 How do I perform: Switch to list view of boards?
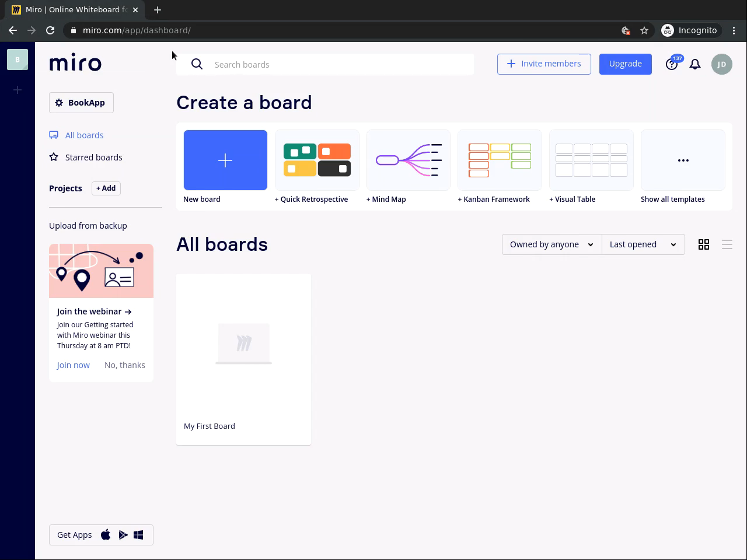[x=727, y=244]
